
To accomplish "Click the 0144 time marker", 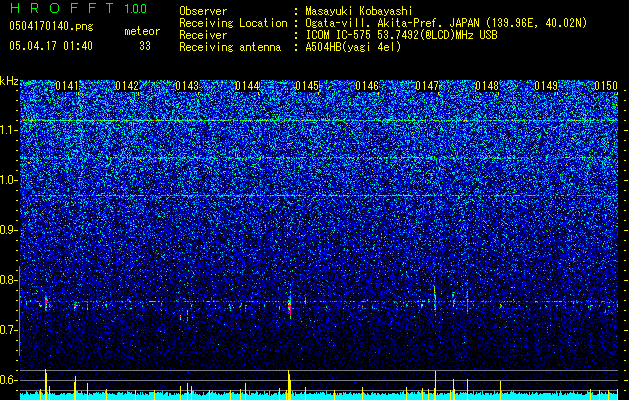I will [247, 86].
